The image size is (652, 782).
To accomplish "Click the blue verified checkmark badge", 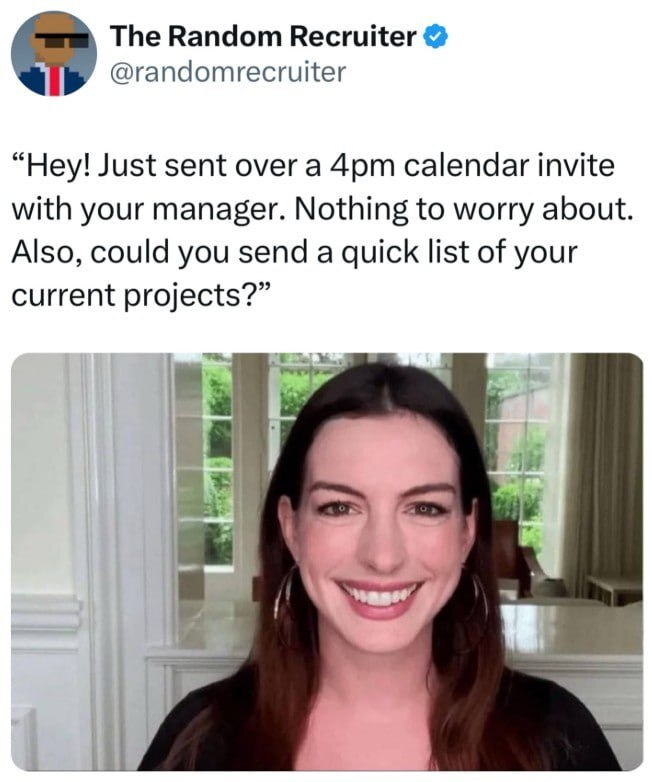I will pyautogui.click(x=435, y=37).
